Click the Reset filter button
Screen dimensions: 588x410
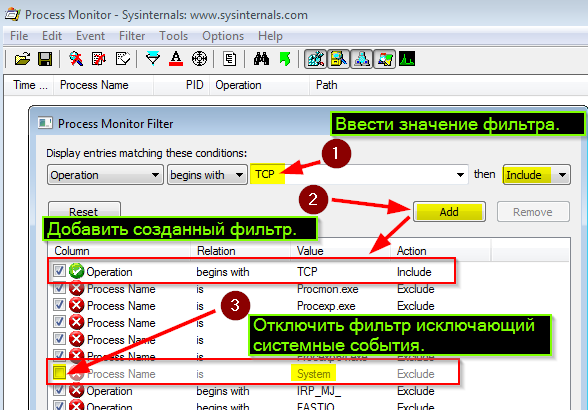[x=84, y=210]
